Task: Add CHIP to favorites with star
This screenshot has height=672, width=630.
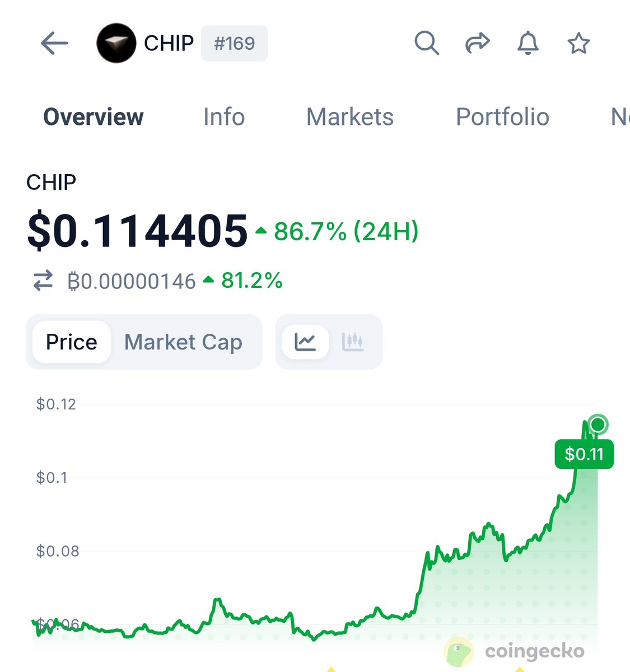Action: coord(578,43)
